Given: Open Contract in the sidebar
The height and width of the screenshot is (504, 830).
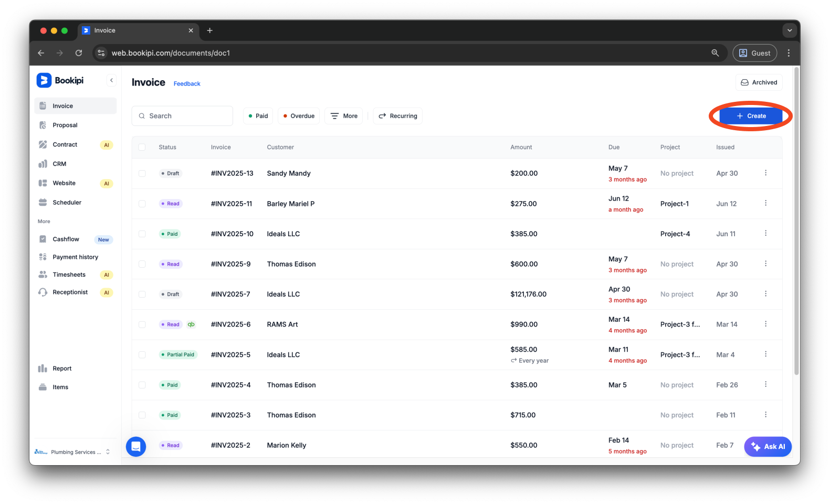Looking at the screenshot, I should 76,145.
